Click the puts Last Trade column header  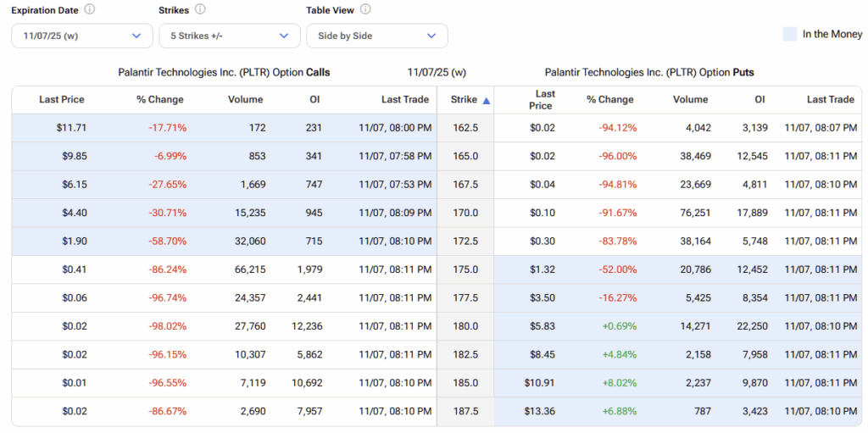coord(830,100)
